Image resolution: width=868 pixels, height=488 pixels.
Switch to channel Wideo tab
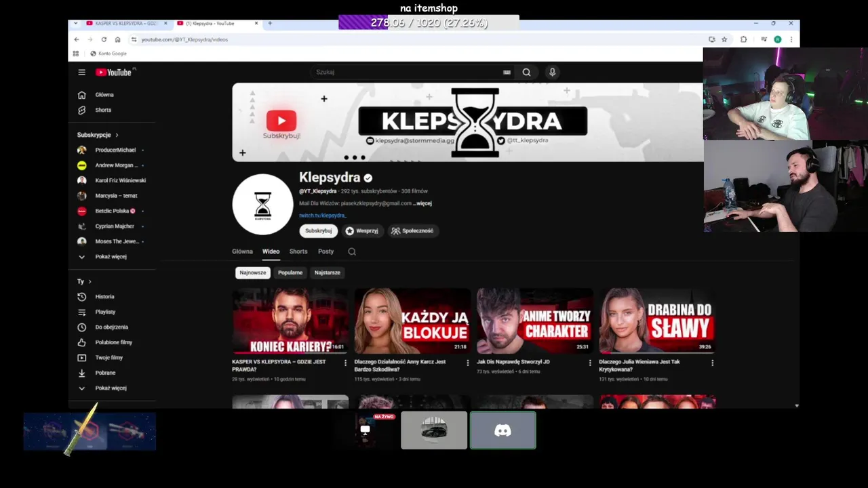click(x=271, y=251)
